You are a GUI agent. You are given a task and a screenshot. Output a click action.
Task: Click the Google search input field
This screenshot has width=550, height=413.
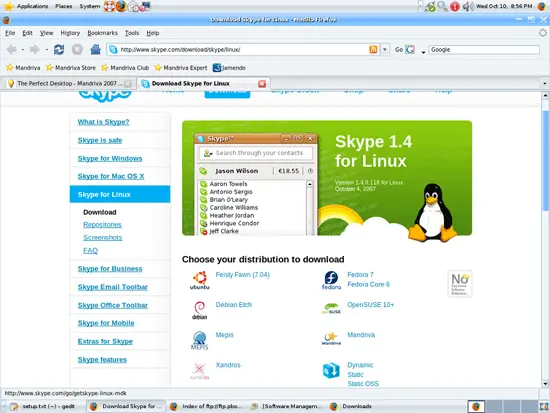(484, 49)
